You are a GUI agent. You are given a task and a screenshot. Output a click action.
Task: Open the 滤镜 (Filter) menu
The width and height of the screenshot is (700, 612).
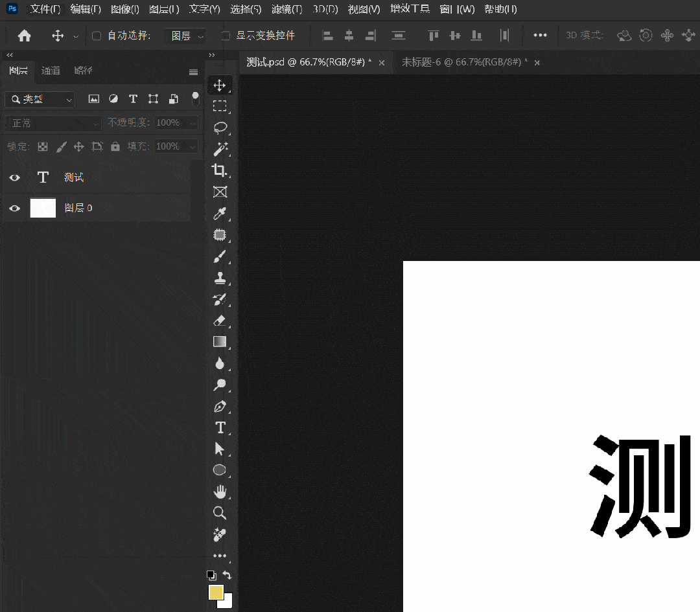point(286,9)
